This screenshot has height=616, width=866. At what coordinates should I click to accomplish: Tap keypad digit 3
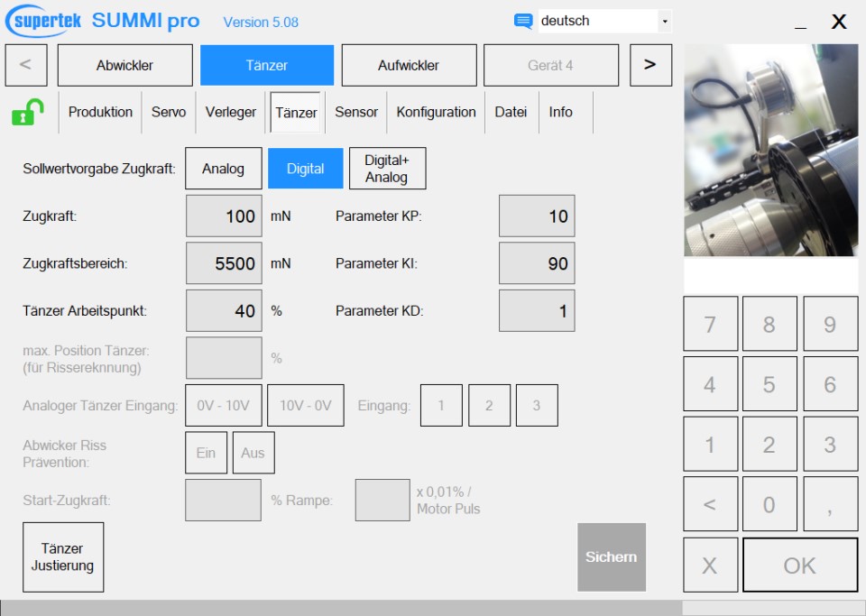coord(830,445)
